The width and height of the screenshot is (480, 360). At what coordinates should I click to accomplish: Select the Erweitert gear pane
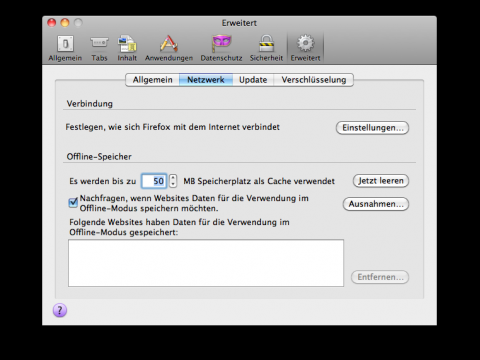click(305, 49)
